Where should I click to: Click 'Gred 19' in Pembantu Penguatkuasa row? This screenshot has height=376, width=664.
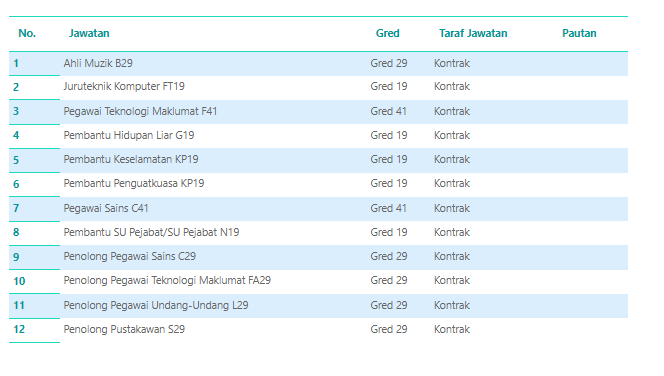click(389, 183)
